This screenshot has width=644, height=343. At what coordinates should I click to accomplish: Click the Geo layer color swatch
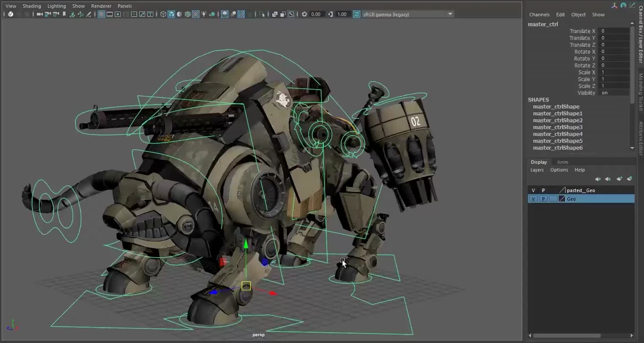[x=561, y=199]
